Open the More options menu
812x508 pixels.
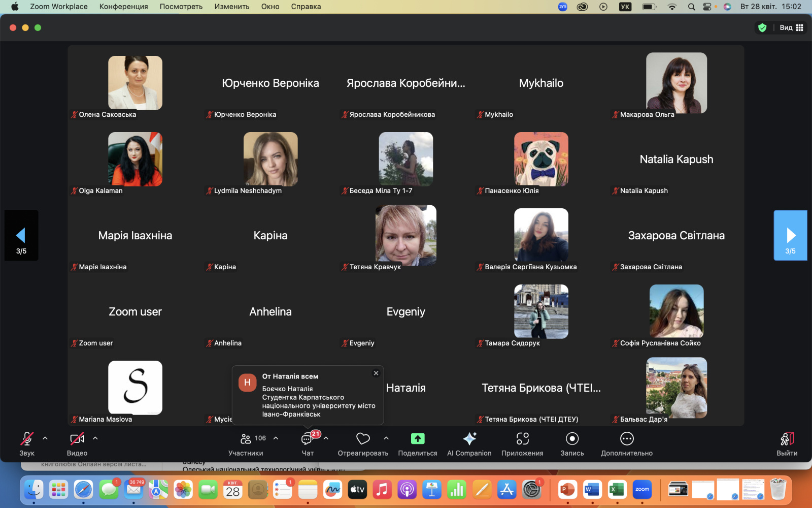(x=627, y=439)
